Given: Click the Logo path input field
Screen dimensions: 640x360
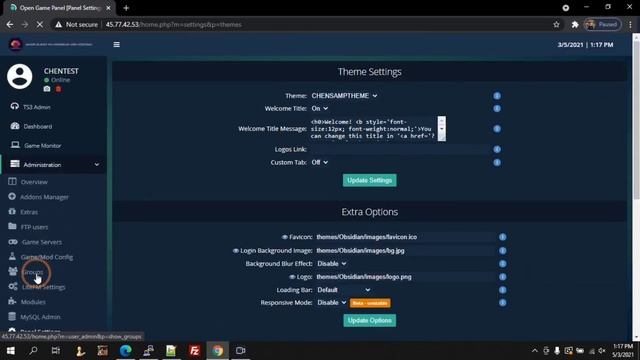Looking at the screenshot, I should point(405,277).
